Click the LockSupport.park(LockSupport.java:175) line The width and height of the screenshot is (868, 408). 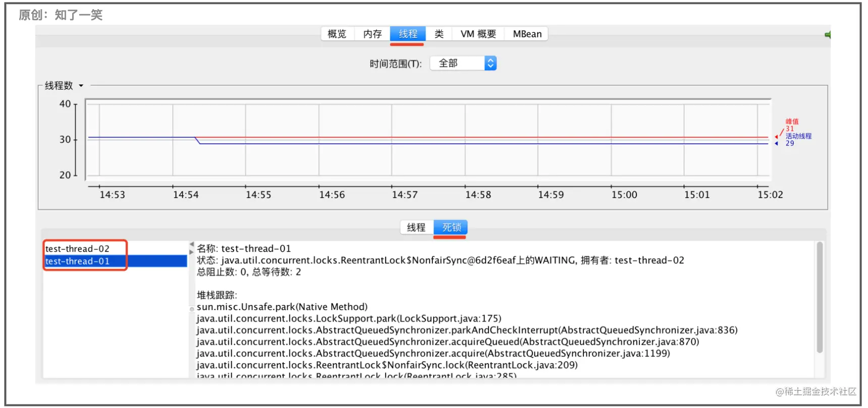coord(349,318)
